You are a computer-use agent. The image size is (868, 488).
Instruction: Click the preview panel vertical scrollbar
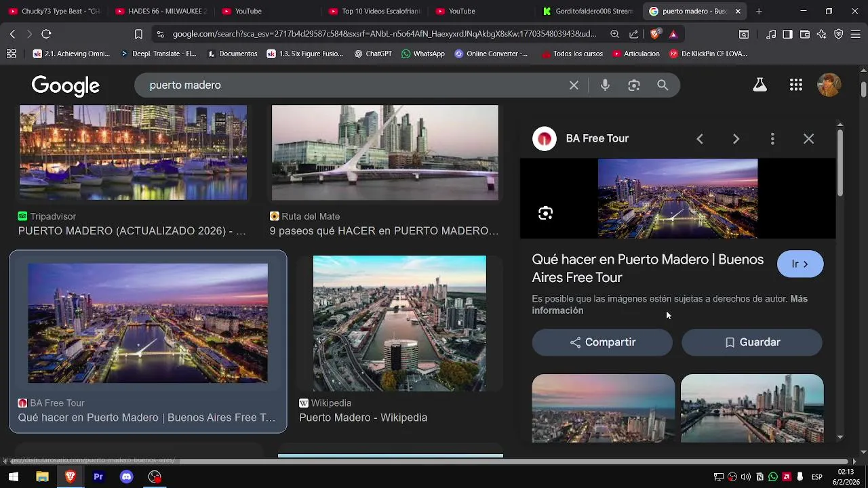(840, 163)
